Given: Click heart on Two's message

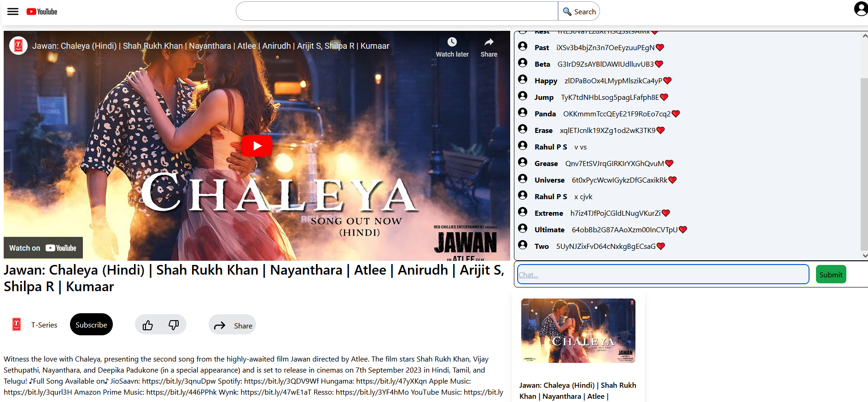Looking at the screenshot, I should (x=661, y=246).
